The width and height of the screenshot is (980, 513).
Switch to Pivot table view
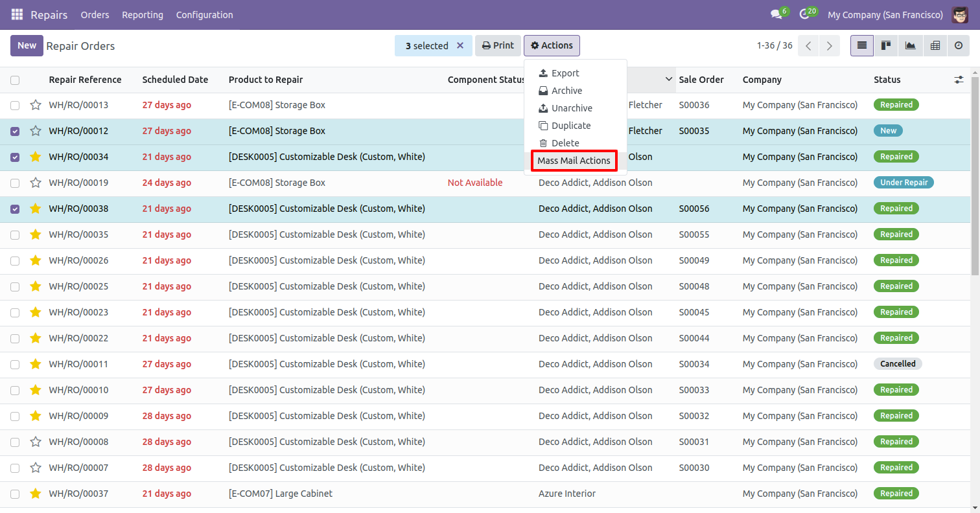[935, 45]
